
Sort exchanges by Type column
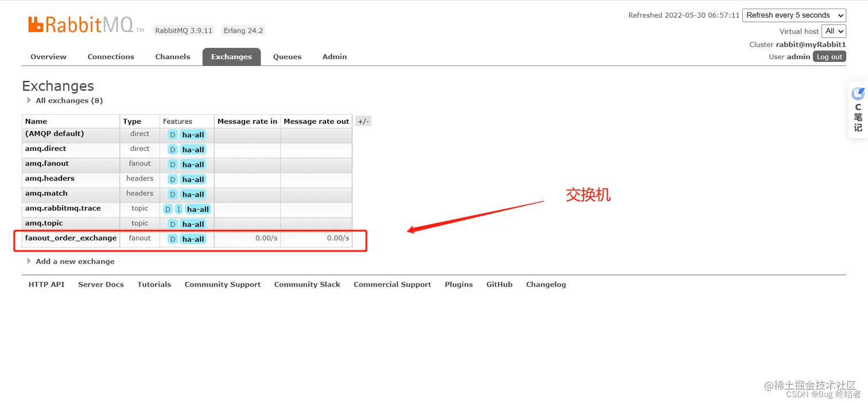tap(132, 122)
